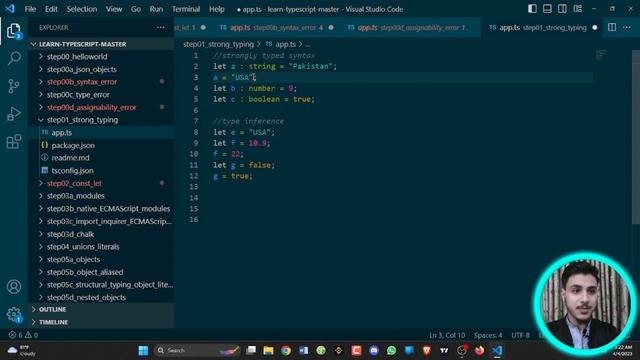Open readme.md in the explorer
Image resolution: width=640 pixels, height=360 pixels.
(101, 158)
